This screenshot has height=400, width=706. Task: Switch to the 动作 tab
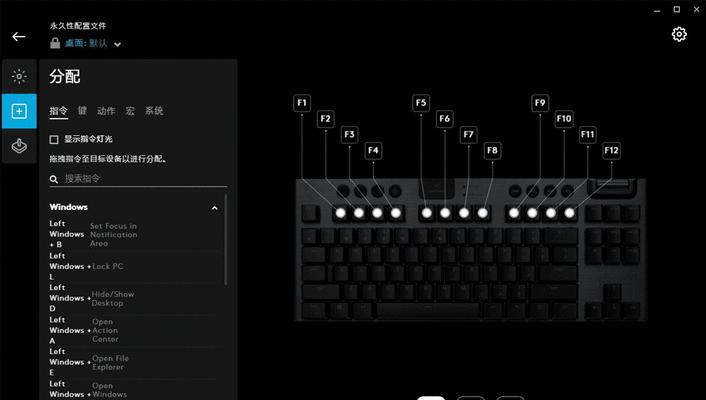pos(106,111)
